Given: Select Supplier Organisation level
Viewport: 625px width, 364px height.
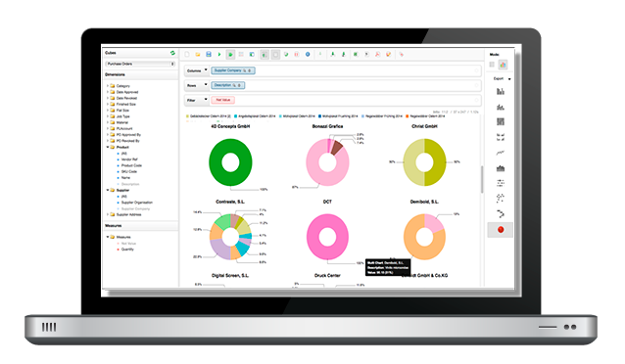Looking at the screenshot, I should [137, 203].
